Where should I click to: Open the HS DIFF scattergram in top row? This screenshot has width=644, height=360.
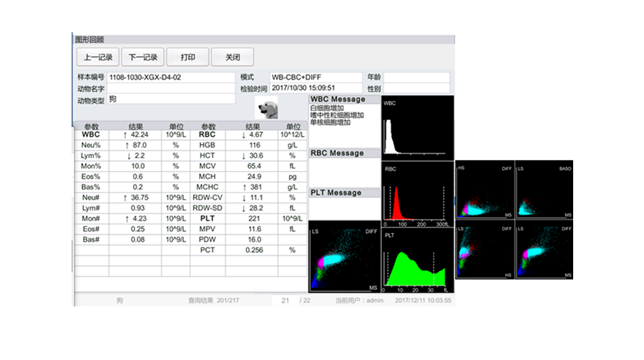pos(484,190)
